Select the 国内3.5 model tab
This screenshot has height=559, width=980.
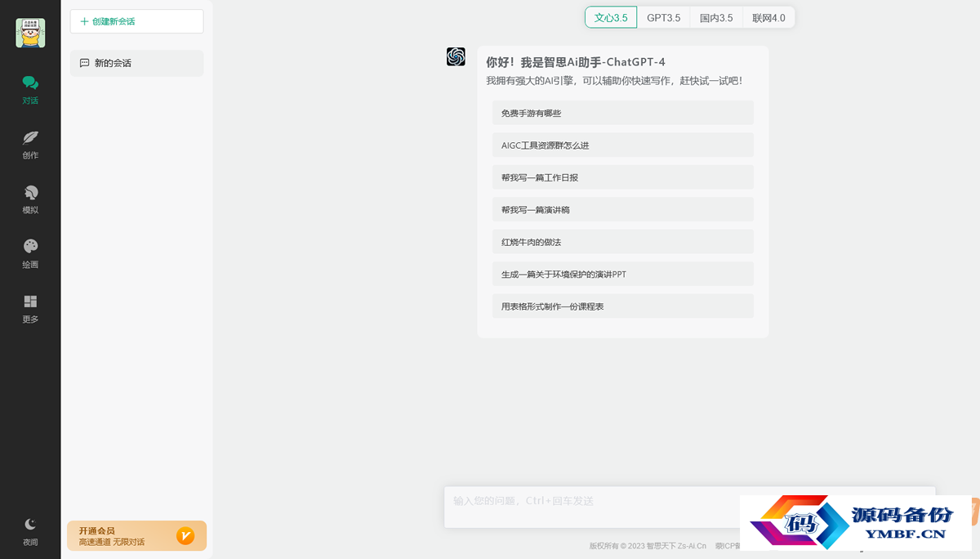(x=716, y=17)
